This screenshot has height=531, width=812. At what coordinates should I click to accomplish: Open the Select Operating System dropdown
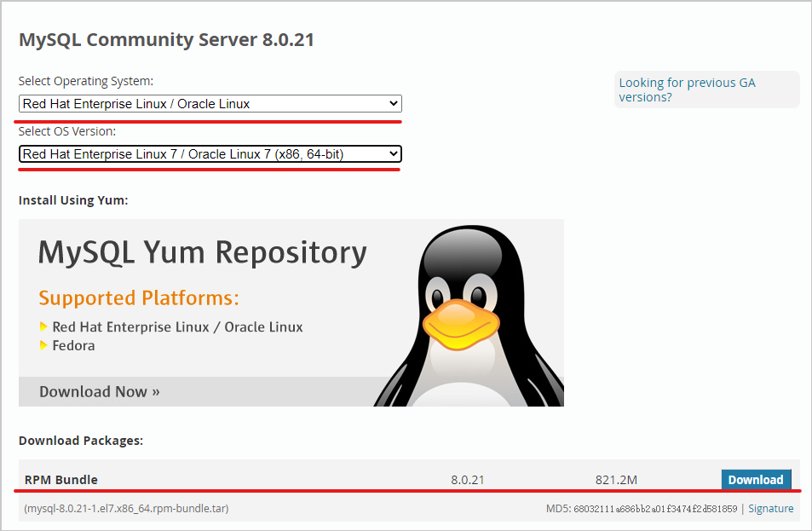point(210,104)
